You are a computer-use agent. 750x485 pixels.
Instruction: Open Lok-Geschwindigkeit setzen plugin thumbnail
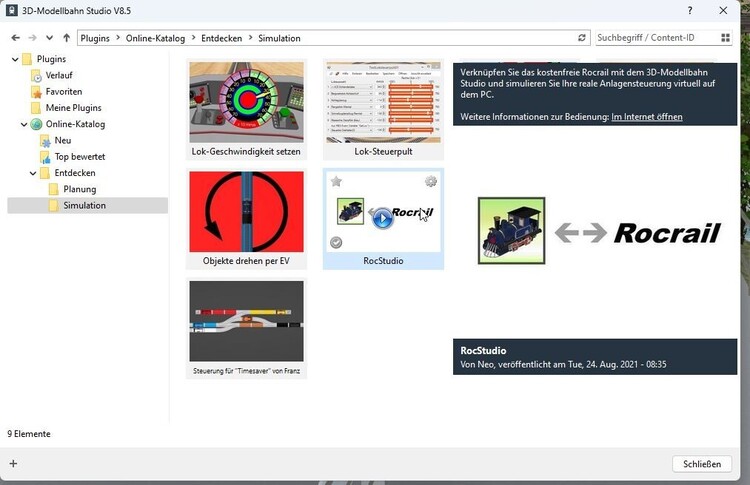tap(246, 102)
